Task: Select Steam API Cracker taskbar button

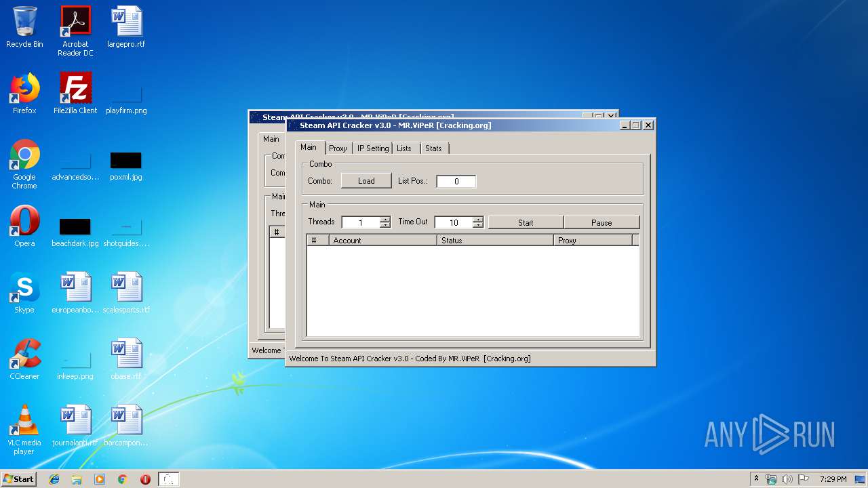Action: pyautogui.click(x=169, y=479)
